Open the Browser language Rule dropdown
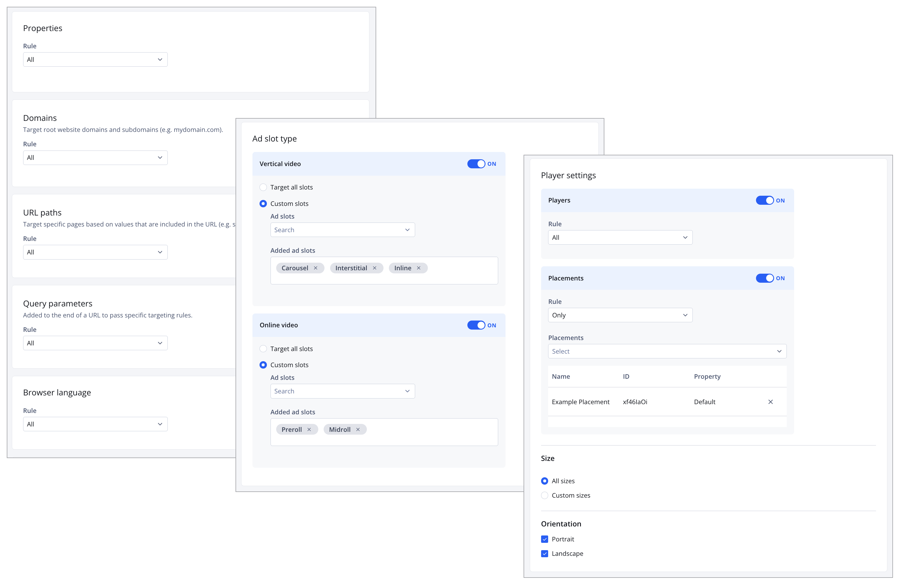Image resolution: width=902 pixels, height=588 pixels. [x=95, y=424]
